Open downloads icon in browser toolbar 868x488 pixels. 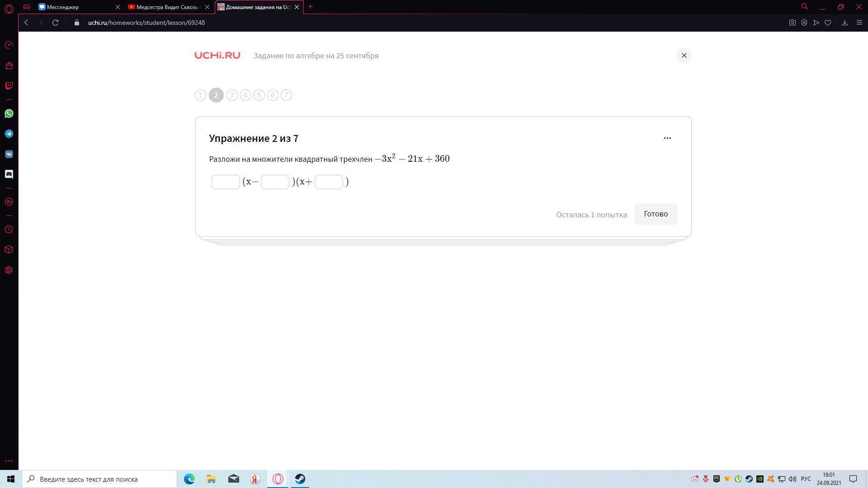[844, 23]
